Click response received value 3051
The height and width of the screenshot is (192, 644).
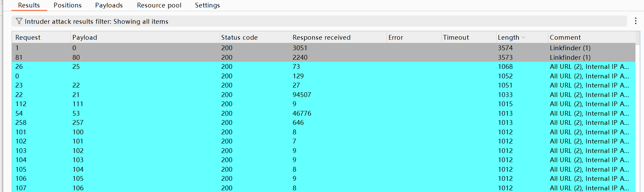point(300,48)
